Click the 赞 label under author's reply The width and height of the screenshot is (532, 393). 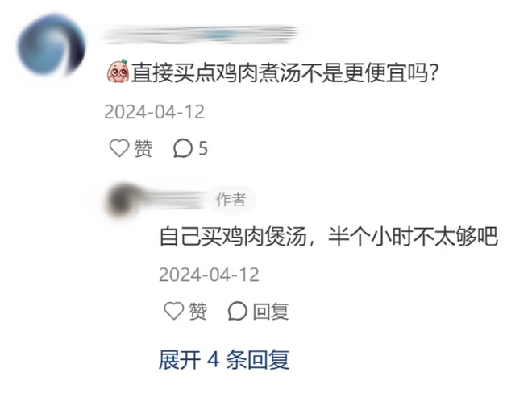[x=197, y=312]
